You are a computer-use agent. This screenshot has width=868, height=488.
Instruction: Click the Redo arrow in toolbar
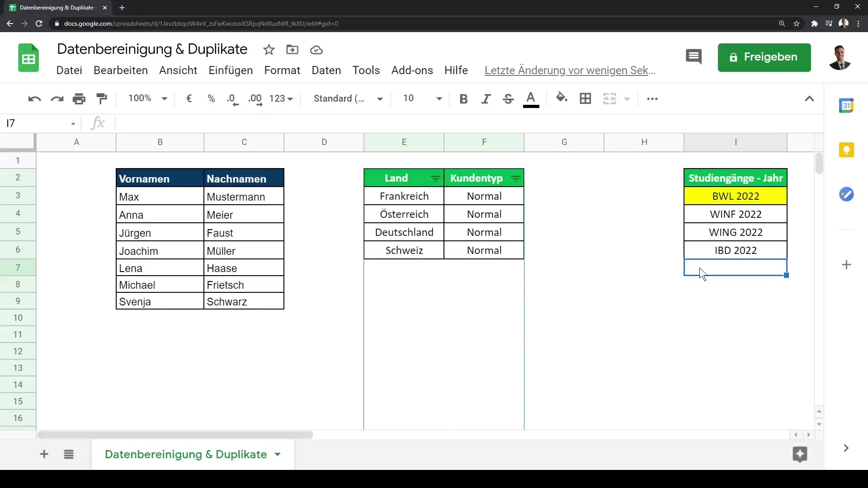pos(57,99)
